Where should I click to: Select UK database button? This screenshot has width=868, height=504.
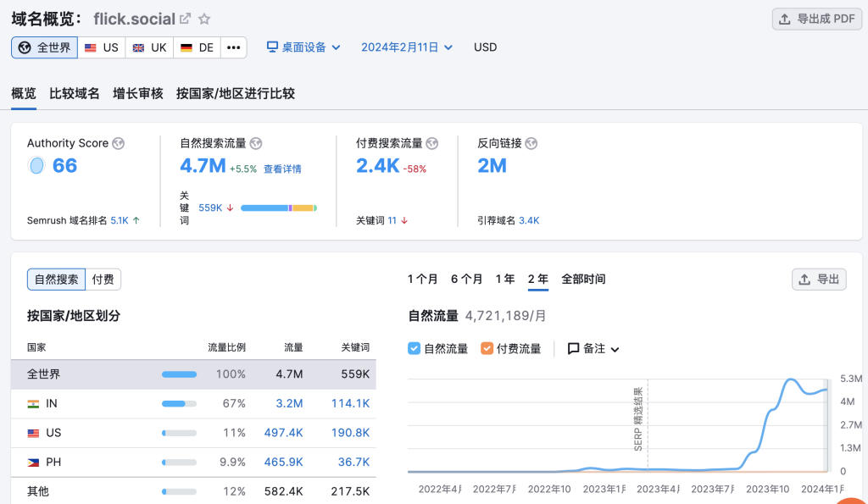(x=149, y=47)
